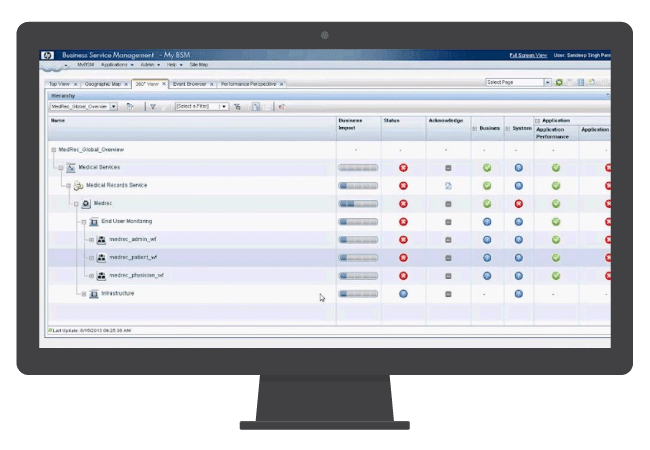This screenshot has width=650, height=450.
Task: Toggle acknowledge box for Medrec row
Action: pos(448,204)
